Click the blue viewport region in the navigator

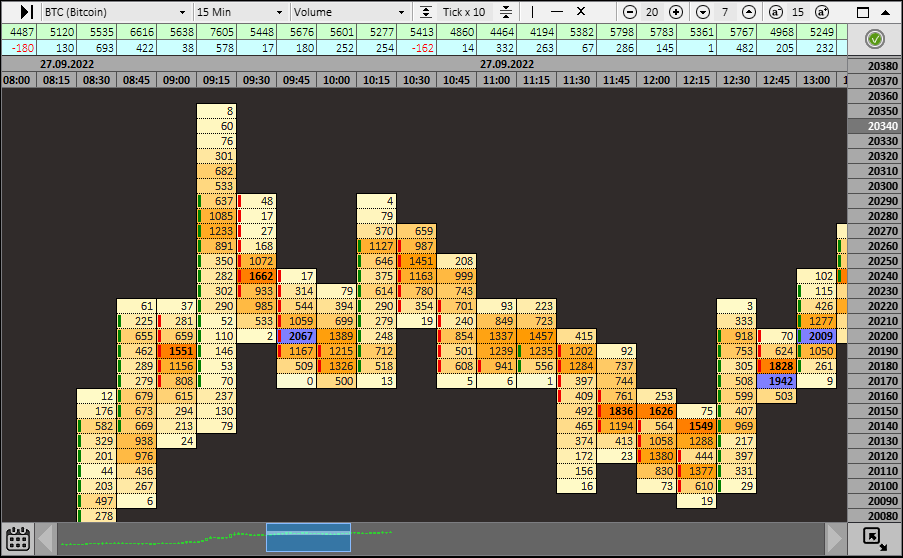click(x=308, y=538)
